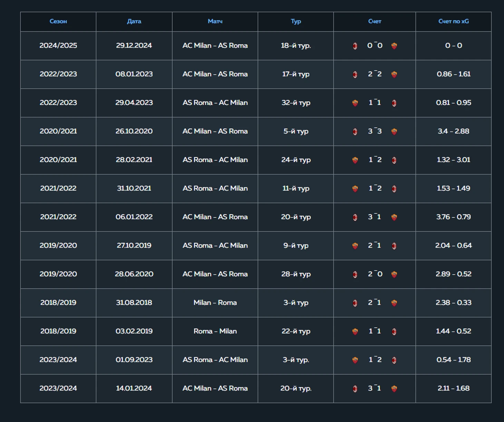Select the date 29.12.2024
This screenshot has height=422, width=504.
tap(134, 46)
